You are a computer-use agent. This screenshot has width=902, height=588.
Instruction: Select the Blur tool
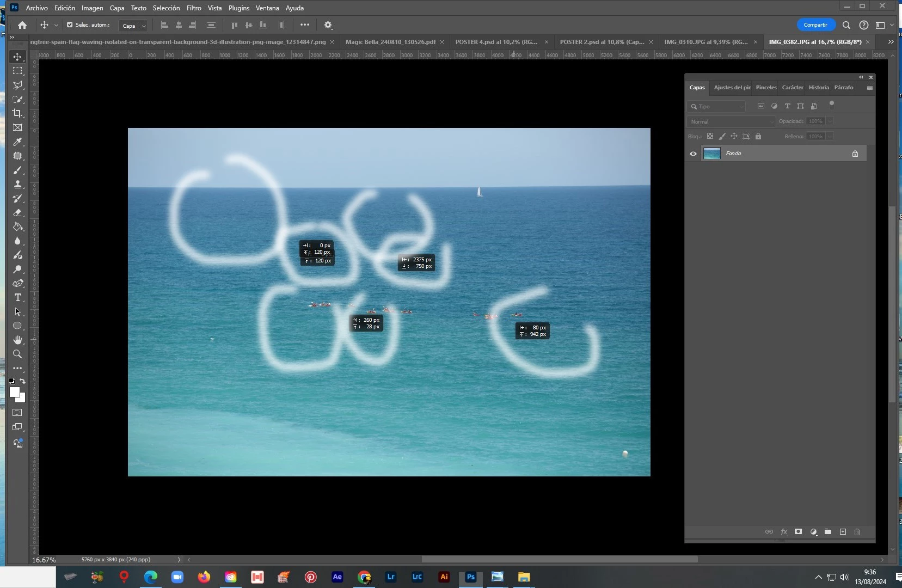click(17, 241)
